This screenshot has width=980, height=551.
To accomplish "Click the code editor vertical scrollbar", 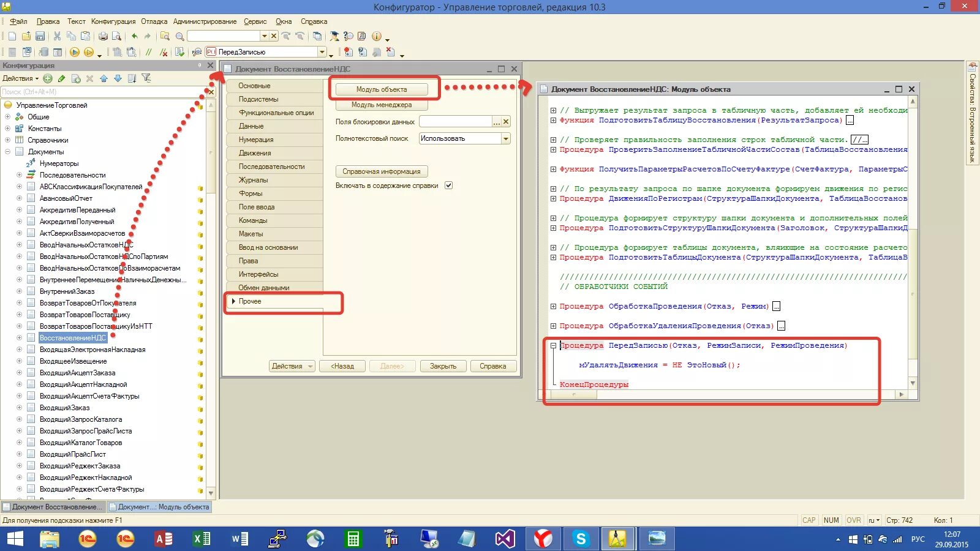I will 913,242.
